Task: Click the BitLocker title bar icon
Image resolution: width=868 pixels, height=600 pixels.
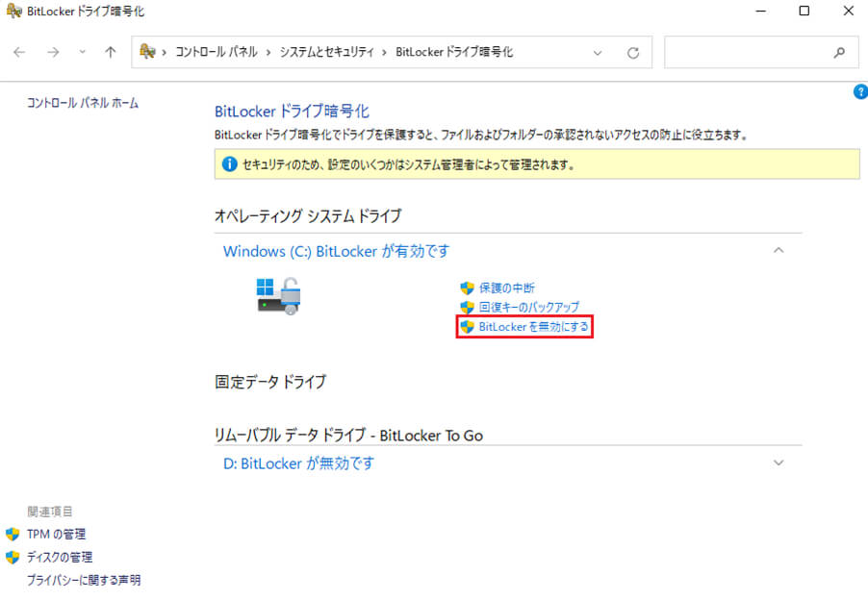Action: tap(13, 11)
